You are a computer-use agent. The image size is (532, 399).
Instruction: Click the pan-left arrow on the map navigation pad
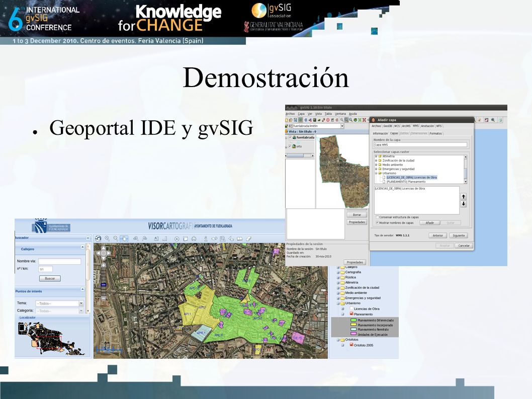pos(99,253)
